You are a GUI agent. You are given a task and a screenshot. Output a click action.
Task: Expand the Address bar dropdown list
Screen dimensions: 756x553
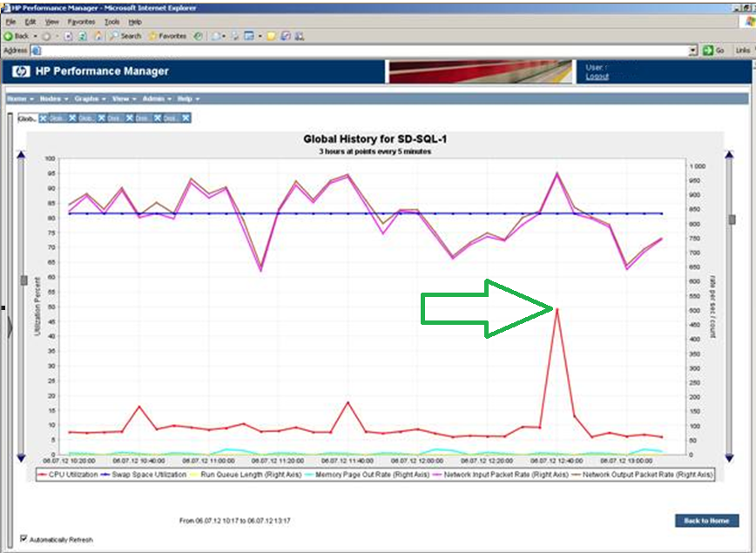coord(693,51)
